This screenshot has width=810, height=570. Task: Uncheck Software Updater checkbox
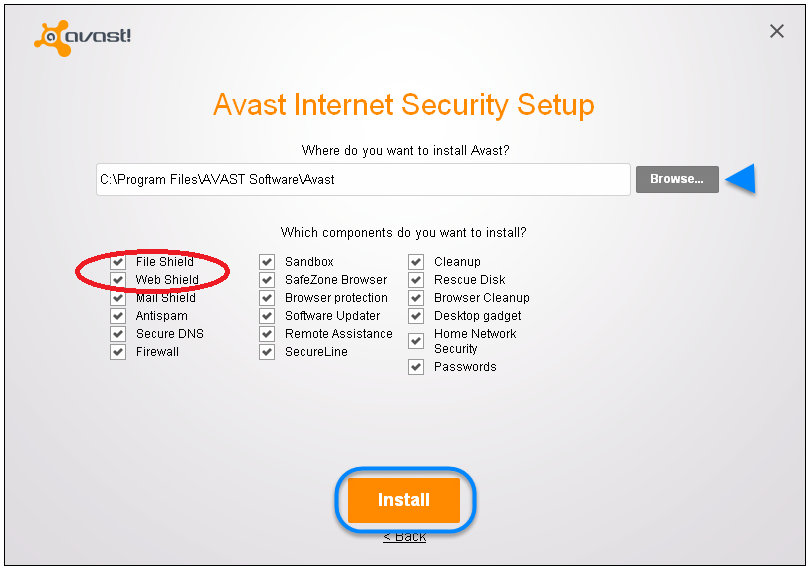[x=267, y=316]
